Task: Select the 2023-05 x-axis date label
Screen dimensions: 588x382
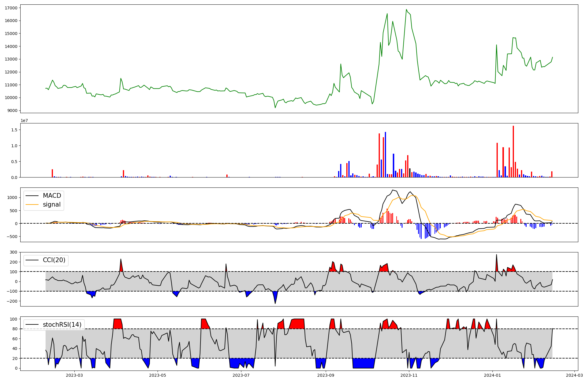Action: (158, 375)
